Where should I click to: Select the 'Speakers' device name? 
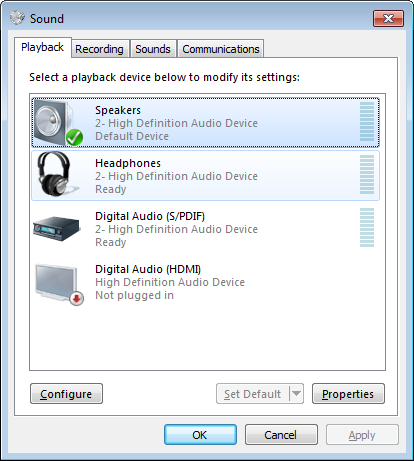118,110
